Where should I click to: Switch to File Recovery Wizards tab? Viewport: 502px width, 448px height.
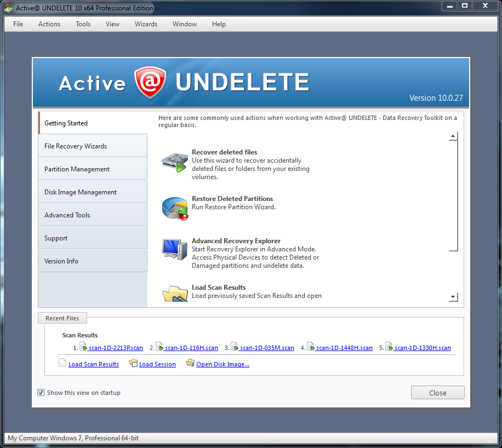(93, 146)
